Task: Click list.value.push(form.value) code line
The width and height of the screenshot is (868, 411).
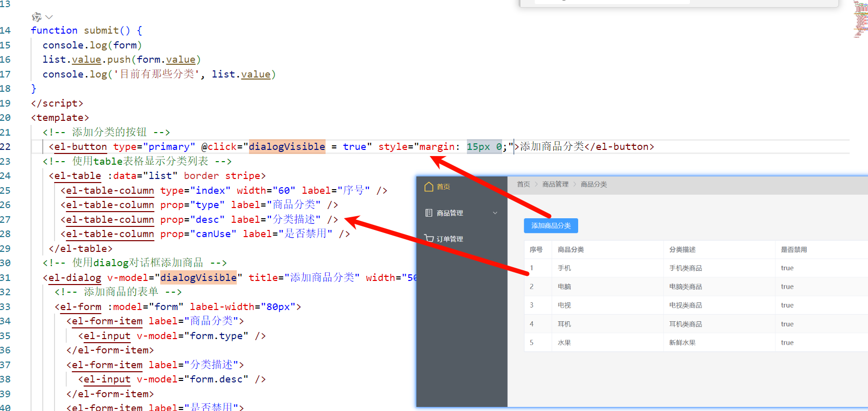Action: point(121,60)
